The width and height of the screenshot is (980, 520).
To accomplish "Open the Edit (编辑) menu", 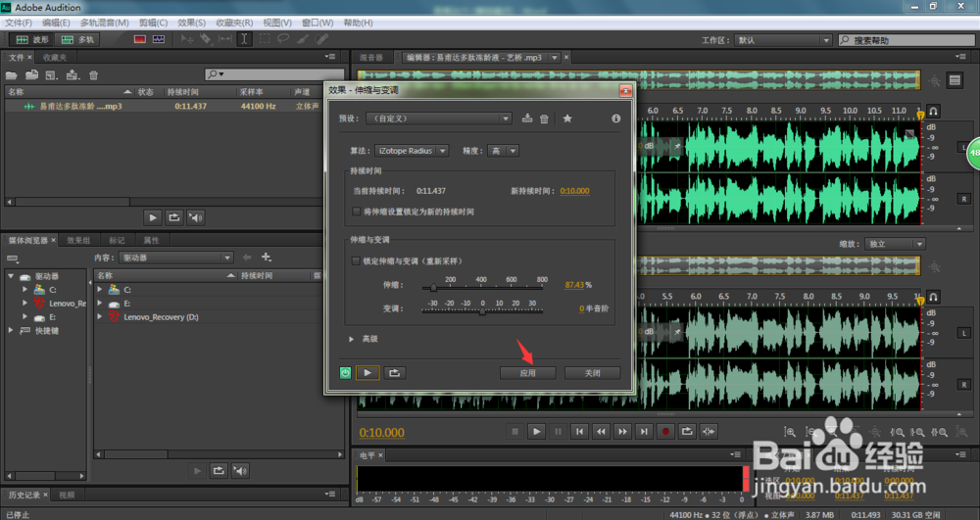I will [56, 23].
